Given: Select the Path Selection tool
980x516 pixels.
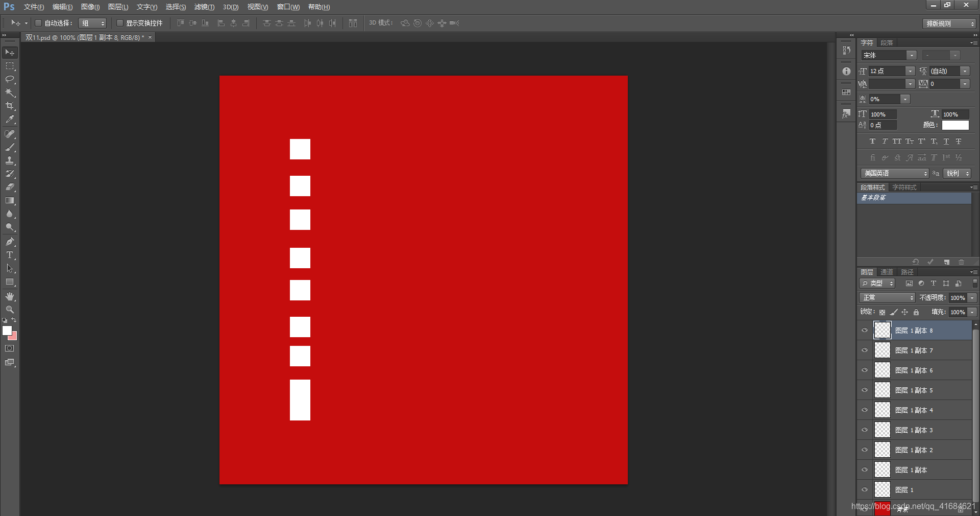Looking at the screenshot, I should 10,268.
